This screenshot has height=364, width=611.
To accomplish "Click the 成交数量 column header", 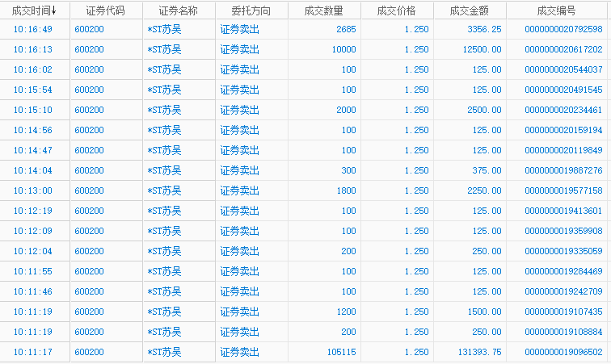I will tap(324, 10).
